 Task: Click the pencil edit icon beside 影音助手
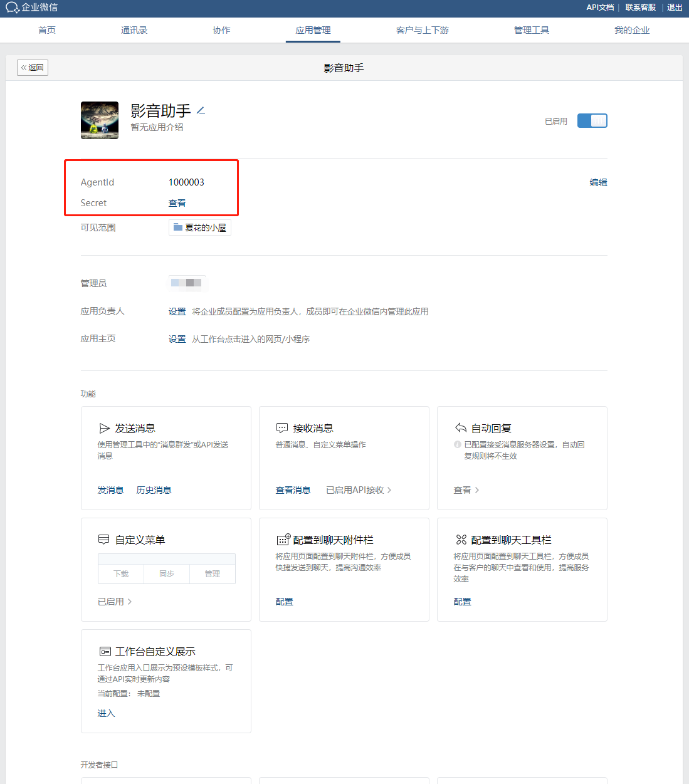201,111
